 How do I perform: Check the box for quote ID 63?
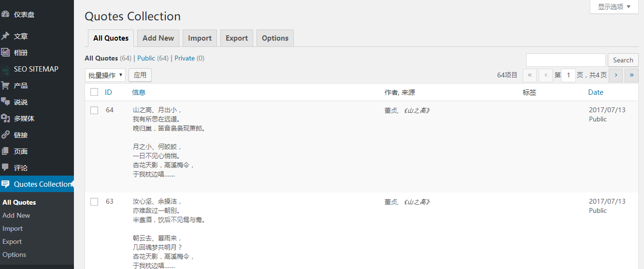(x=94, y=202)
